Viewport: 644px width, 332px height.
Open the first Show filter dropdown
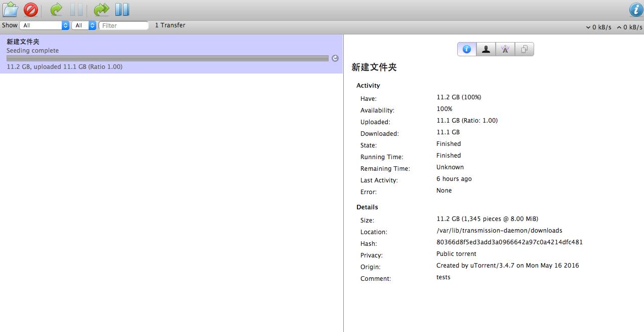tap(45, 25)
